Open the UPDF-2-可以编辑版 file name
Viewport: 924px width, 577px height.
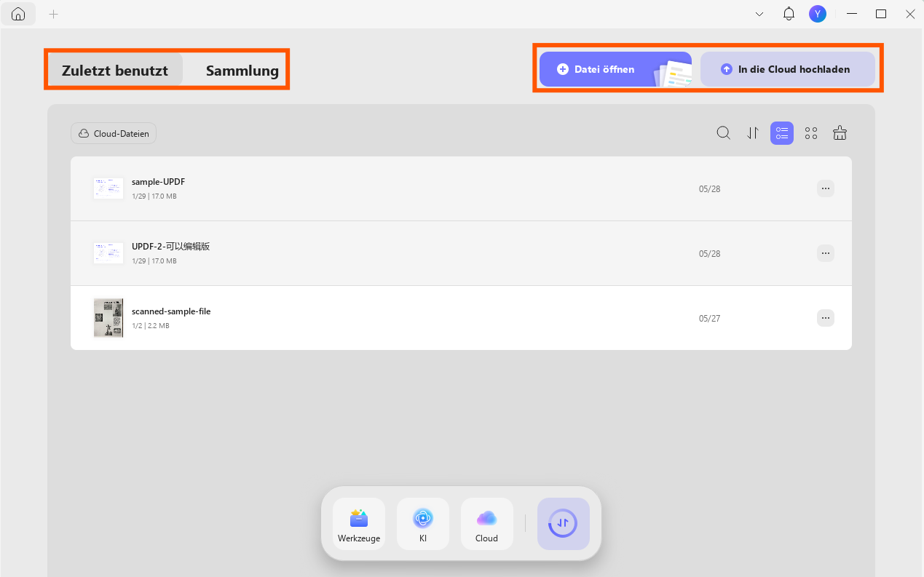pyautogui.click(x=171, y=247)
